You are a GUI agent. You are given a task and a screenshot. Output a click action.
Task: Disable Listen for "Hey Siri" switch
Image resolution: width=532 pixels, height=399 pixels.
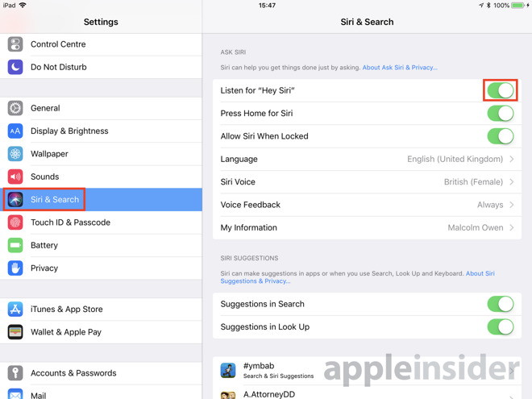[501, 90]
